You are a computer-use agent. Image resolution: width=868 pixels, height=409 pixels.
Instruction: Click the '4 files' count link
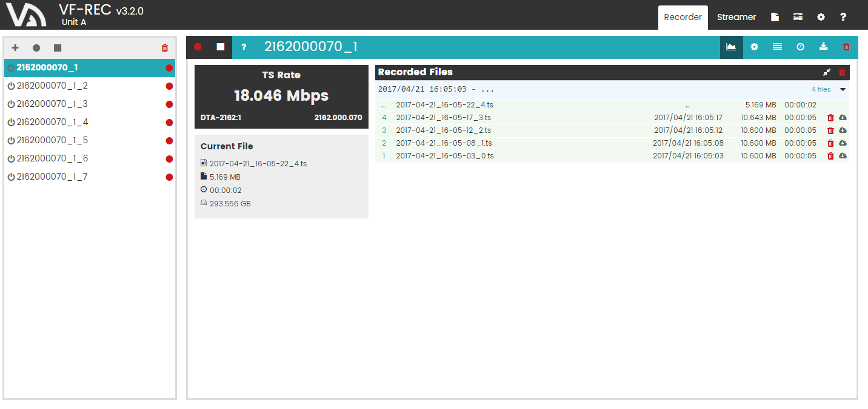click(821, 89)
